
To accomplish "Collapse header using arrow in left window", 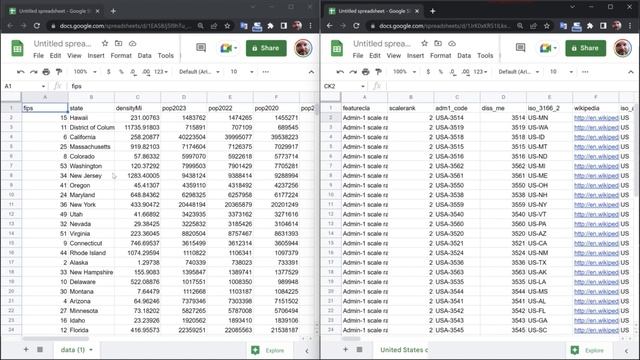I will tap(311, 72).
